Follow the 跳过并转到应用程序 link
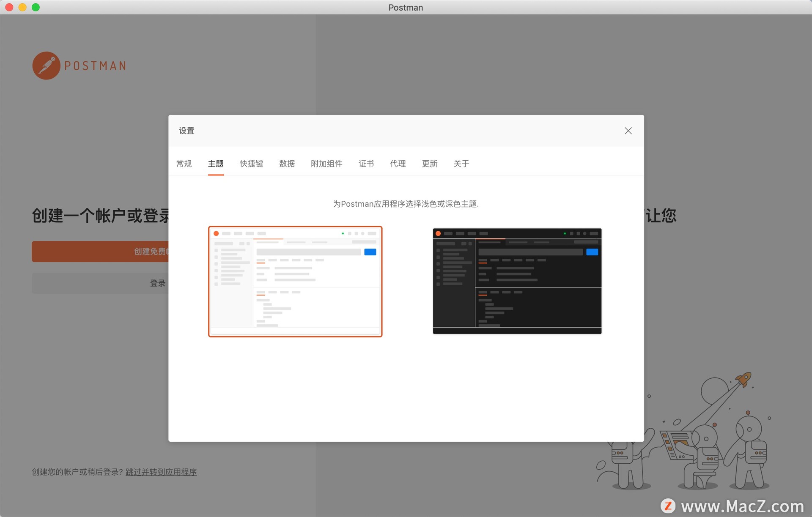 pos(161,472)
